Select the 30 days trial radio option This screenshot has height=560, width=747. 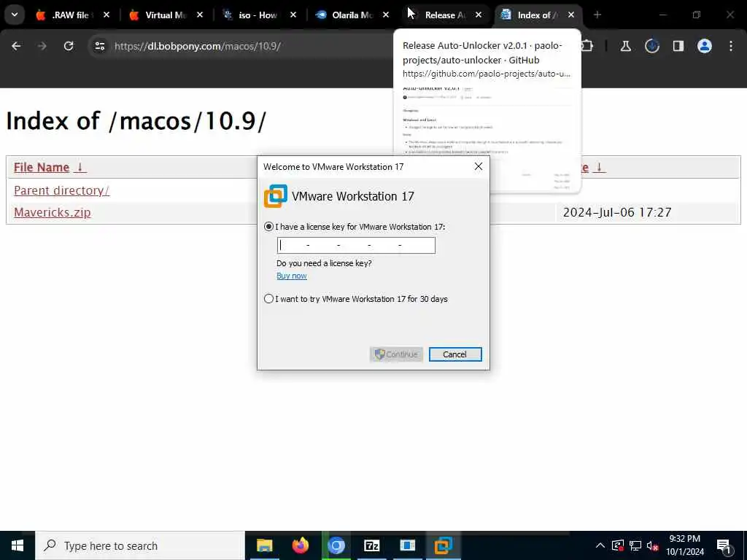tap(268, 298)
